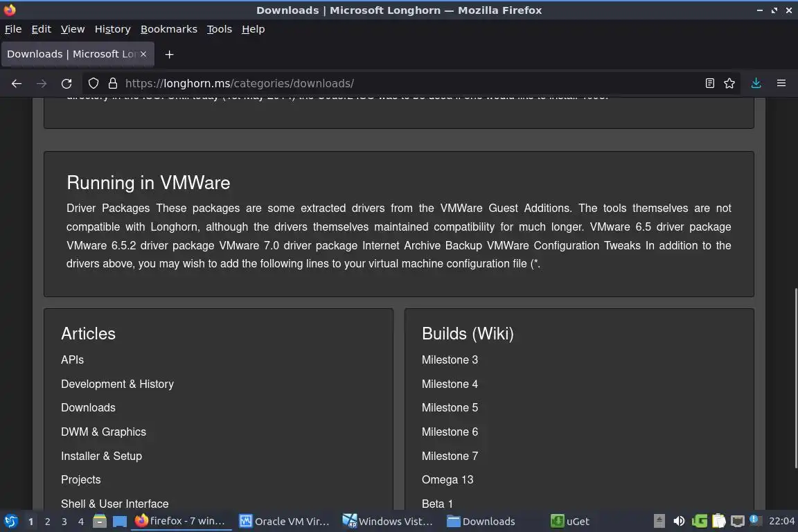Click the show desktop taskbar icon
The width and height of the screenshot is (798, 532).
click(x=120, y=522)
